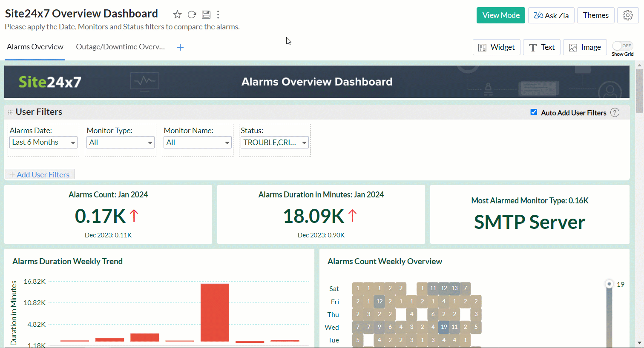Image resolution: width=644 pixels, height=348 pixels.
Task: Click the refresh dashboard icon
Action: click(x=192, y=15)
